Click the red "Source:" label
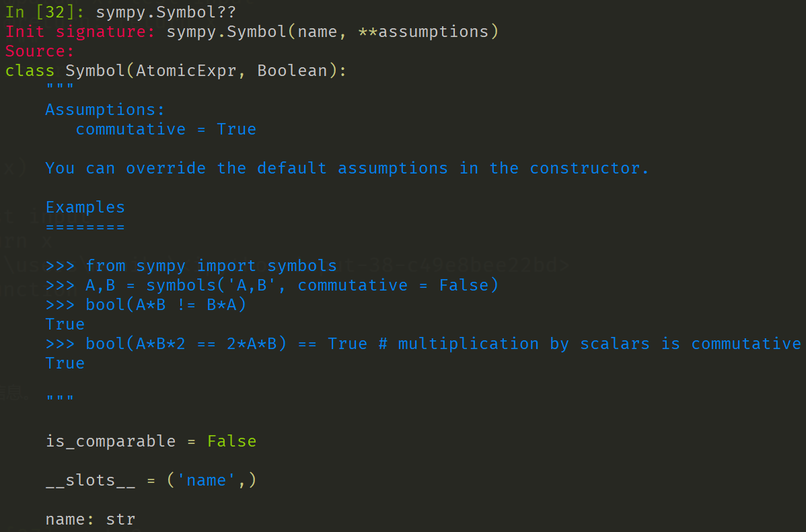 coord(40,51)
